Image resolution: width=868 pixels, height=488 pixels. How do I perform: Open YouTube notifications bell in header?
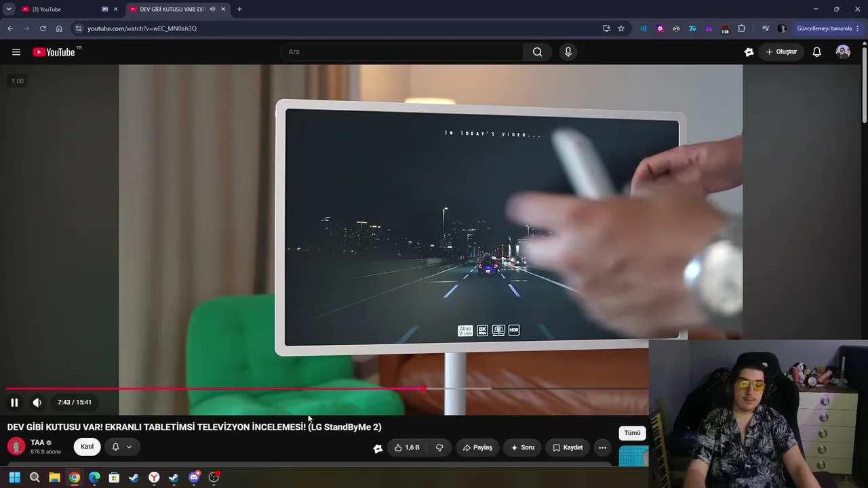[817, 52]
